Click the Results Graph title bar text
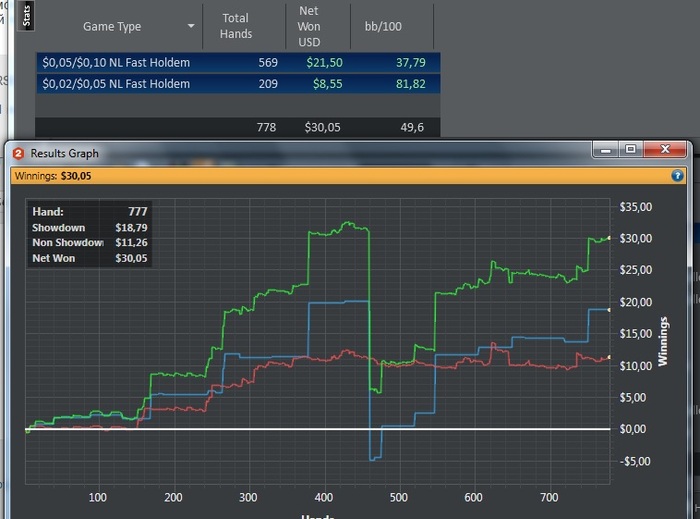Viewport: 700px width, 519px height. [64, 153]
